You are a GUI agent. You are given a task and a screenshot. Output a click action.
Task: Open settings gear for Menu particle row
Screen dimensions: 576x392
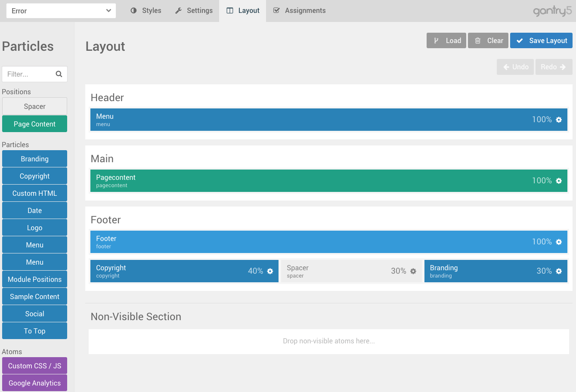(x=559, y=120)
